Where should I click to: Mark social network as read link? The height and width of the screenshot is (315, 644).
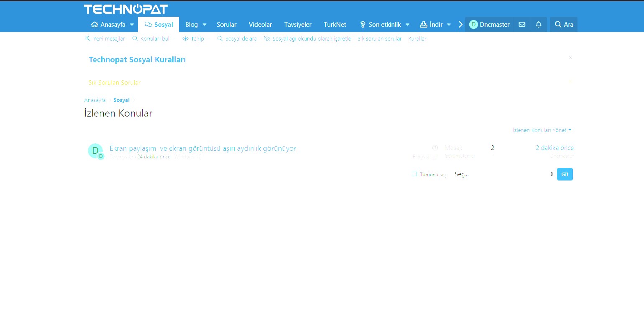point(307,38)
